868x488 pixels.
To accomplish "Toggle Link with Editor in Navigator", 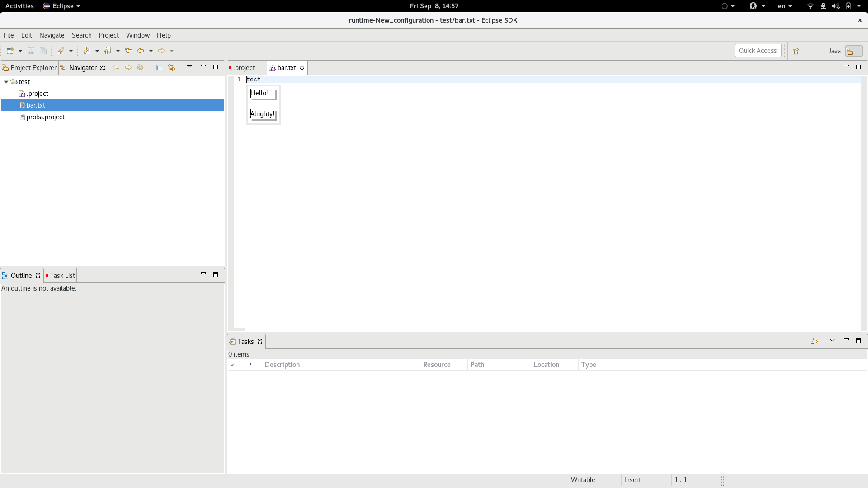I will [171, 67].
